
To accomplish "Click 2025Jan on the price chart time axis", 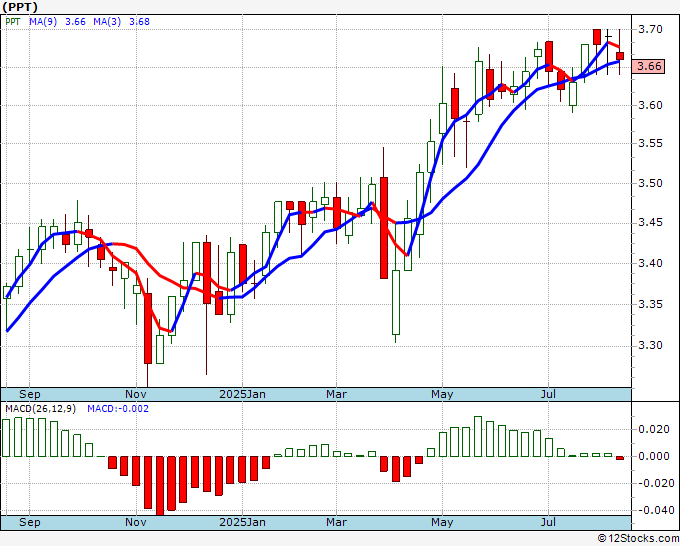I will 242,394.
